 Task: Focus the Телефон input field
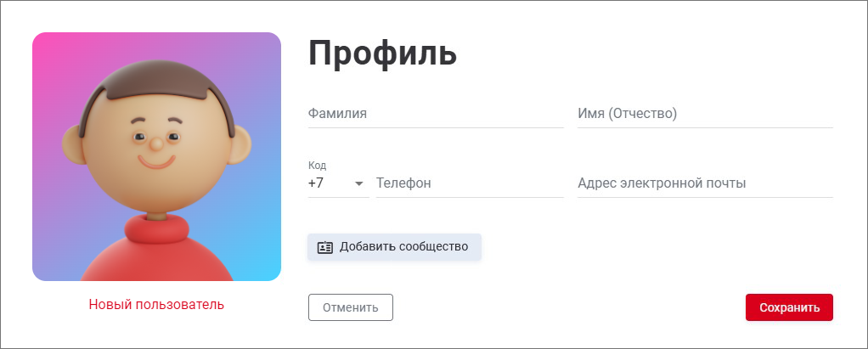tap(470, 183)
